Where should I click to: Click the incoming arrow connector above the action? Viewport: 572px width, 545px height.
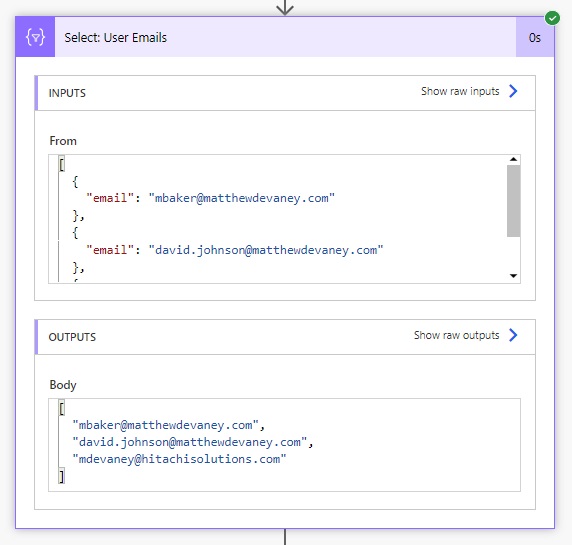[x=285, y=8]
